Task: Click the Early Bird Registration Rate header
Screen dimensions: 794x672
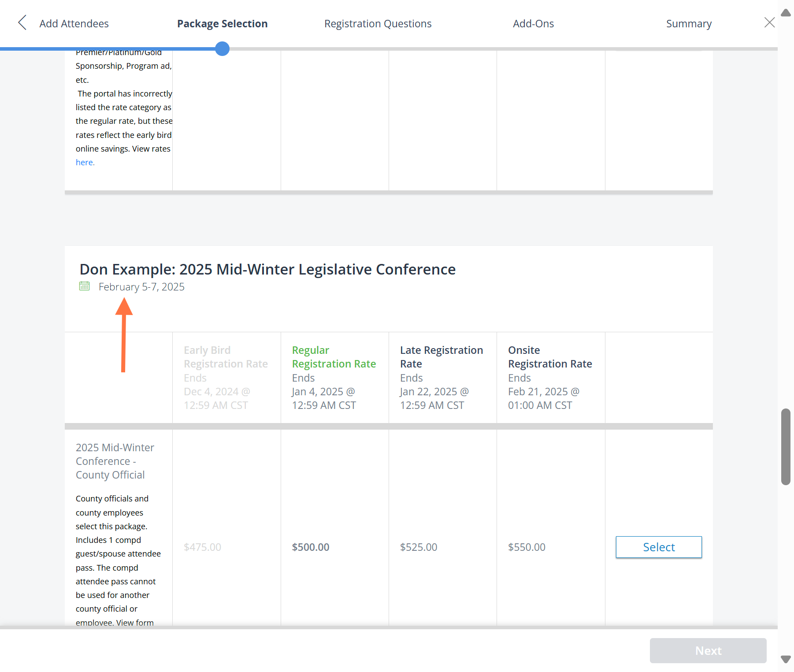Action: (226, 357)
